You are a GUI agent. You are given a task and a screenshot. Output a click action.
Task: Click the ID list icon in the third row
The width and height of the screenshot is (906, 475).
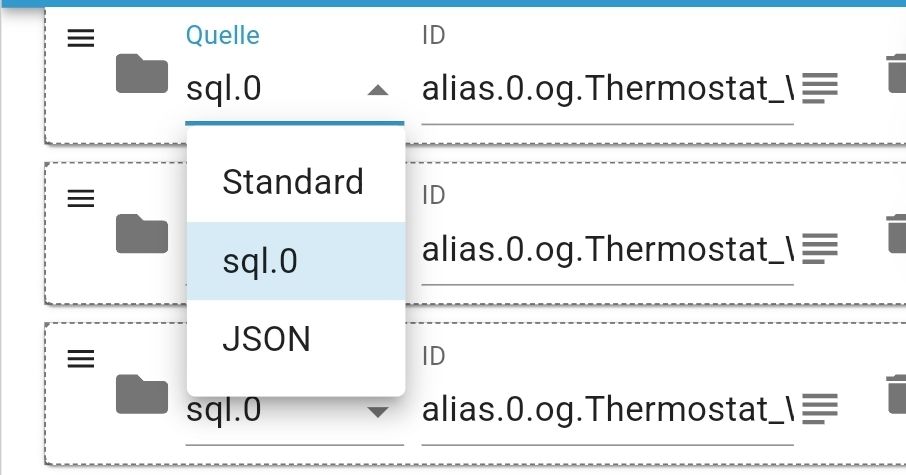coord(820,408)
